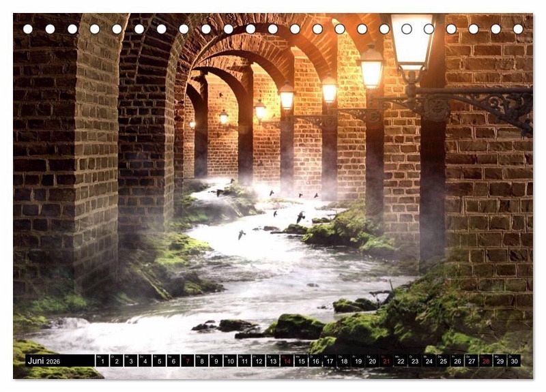Select the red Sunday 21 cell
This screenshot has height=392, width=546.
(386, 361)
